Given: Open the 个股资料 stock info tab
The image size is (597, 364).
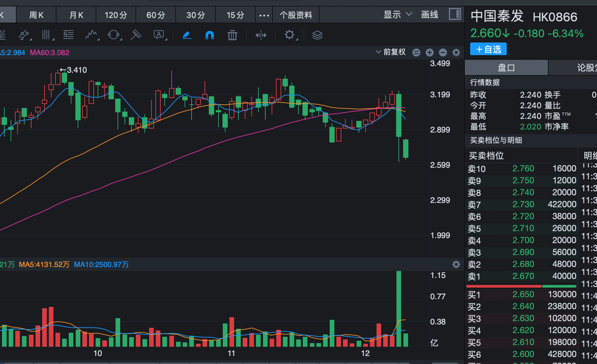Looking at the screenshot, I should click(295, 15).
